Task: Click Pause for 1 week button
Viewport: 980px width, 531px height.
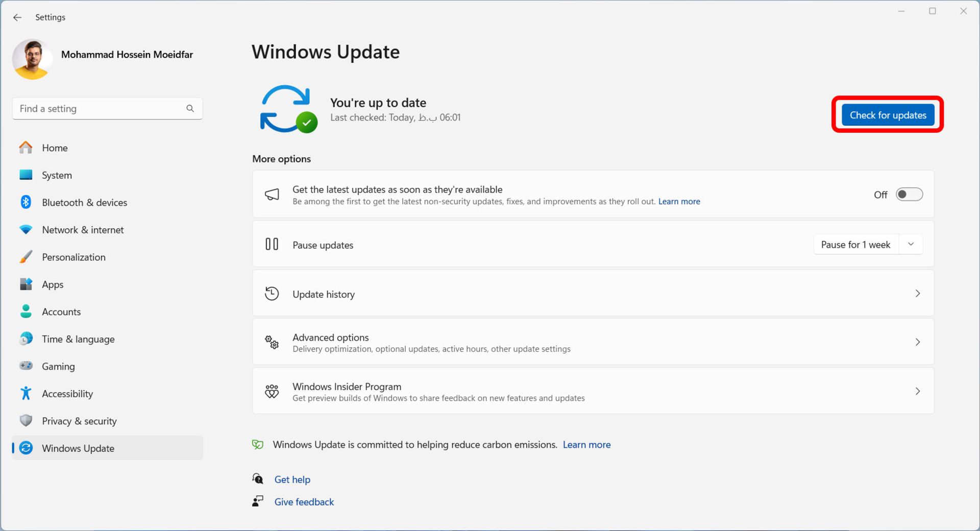Action: point(856,245)
